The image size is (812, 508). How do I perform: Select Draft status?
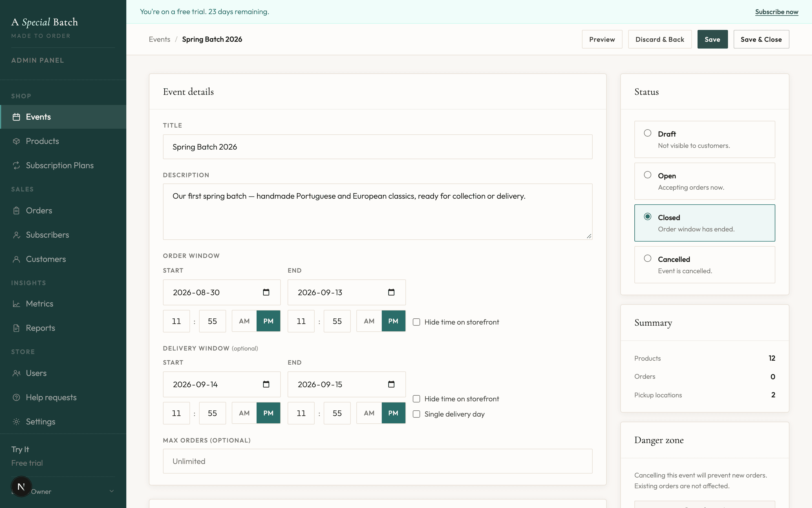click(705, 139)
